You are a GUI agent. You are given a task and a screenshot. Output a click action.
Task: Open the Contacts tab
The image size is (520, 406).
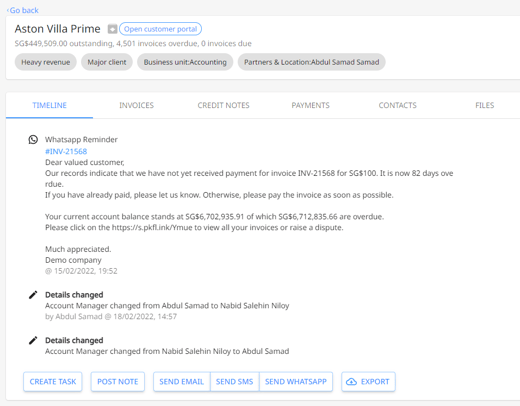click(397, 105)
